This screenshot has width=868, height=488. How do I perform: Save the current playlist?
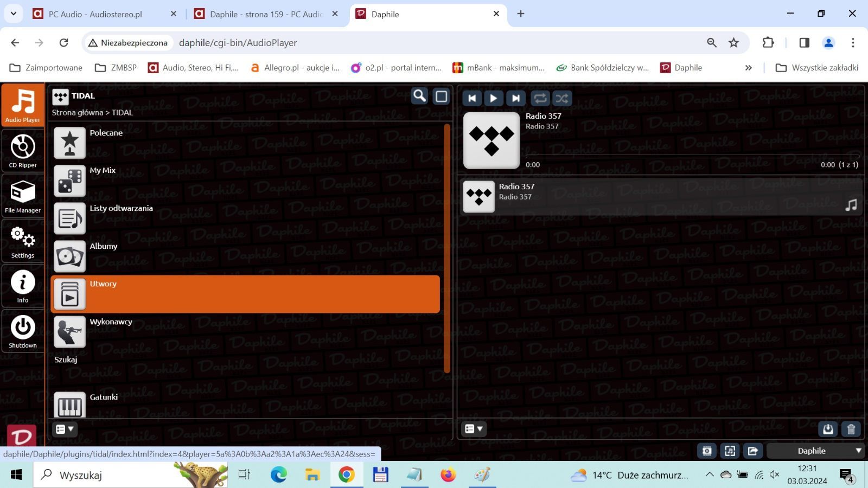[x=828, y=429]
